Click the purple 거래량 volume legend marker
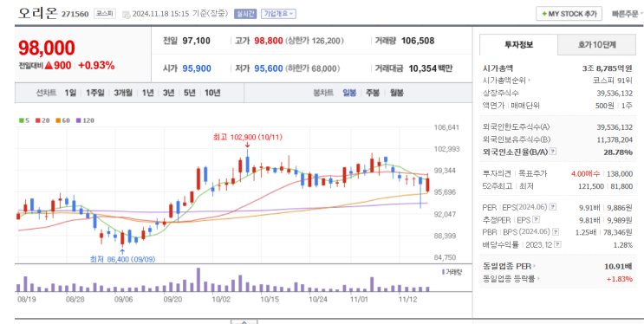Image resolution: width=644 pixels, height=324 pixels. coord(443,271)
